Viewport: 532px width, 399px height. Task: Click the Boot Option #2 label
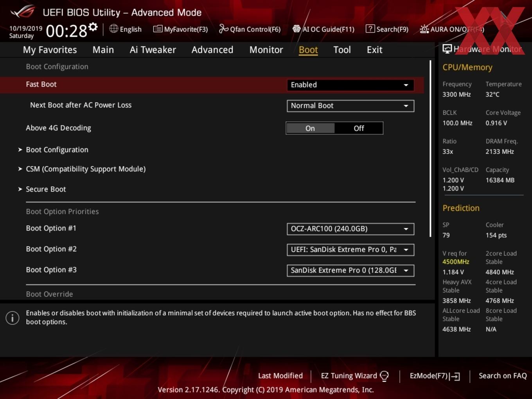pos(51,249)
